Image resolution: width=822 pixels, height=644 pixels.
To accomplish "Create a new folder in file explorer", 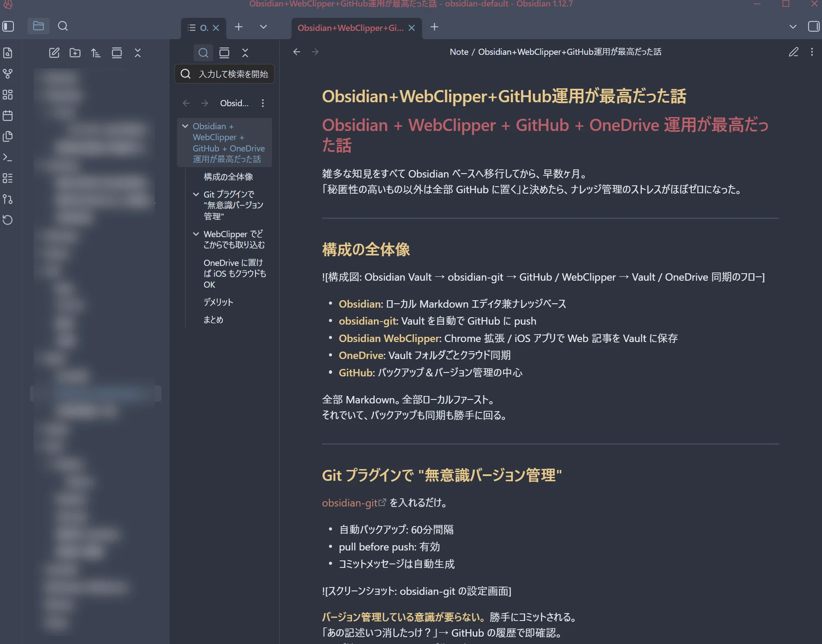I will pyautogui.click(x=75, y=53).
